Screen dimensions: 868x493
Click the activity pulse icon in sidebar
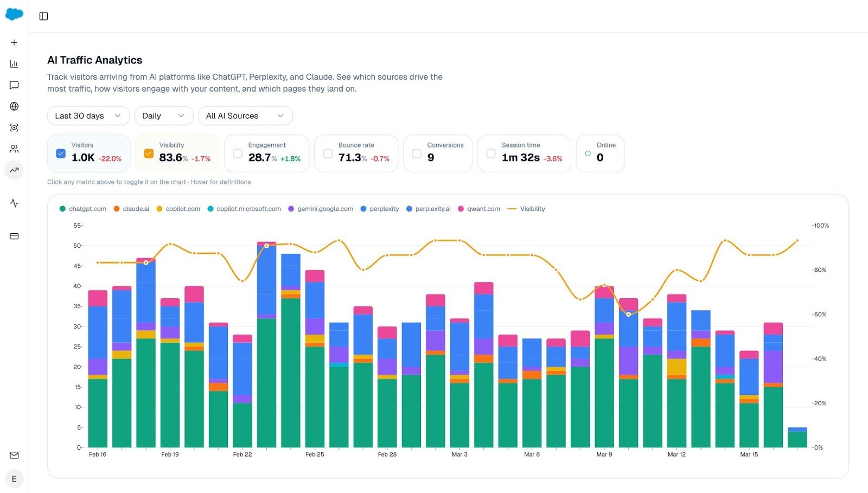point(14,203)
